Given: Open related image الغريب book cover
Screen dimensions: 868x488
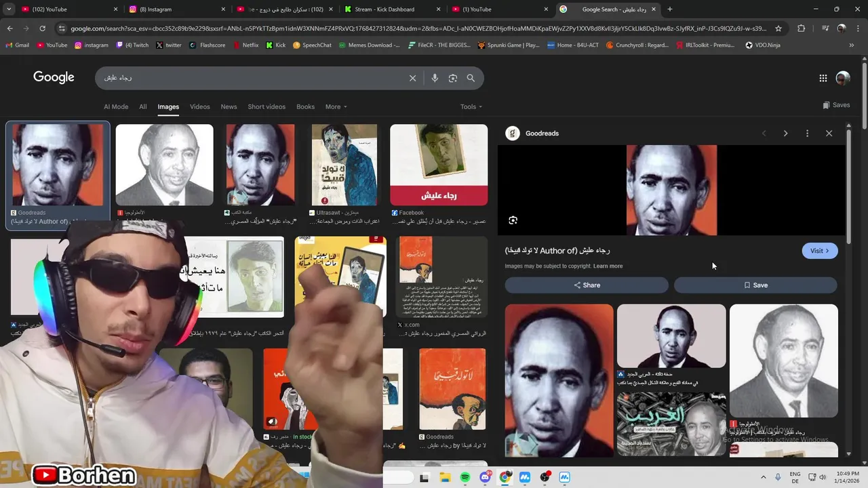Looking at the screenshot, I should (671, 424).
